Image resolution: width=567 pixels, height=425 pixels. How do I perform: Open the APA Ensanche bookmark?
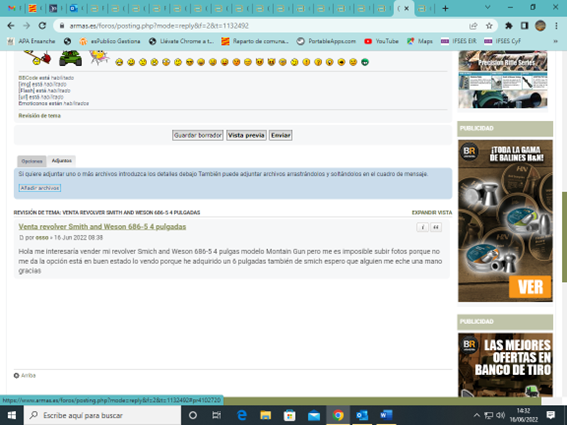click(31, 41)
